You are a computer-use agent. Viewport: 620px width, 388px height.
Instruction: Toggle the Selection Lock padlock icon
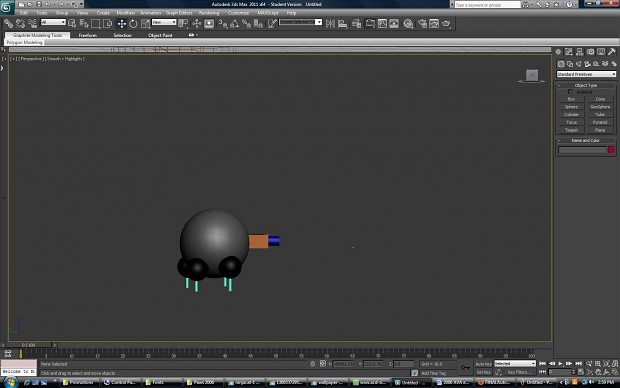click(x=313, y=364)
